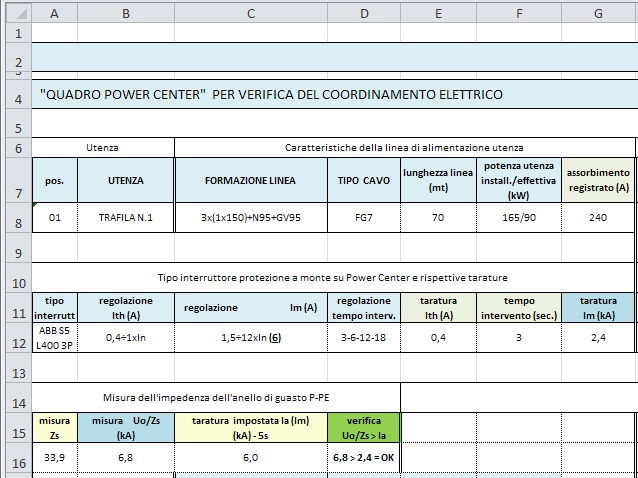
Task: Select the line length cell showing 70
Action: tap(438, 217)
